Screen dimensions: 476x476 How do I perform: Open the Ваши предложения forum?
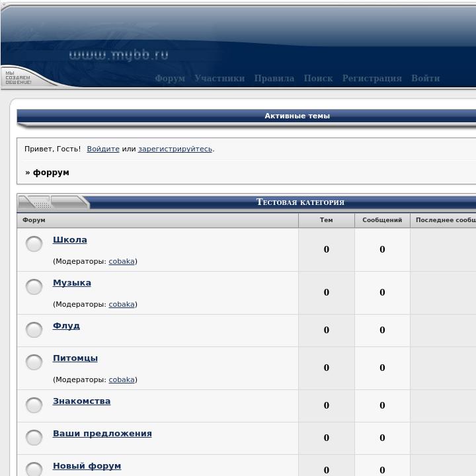(102, 434)
